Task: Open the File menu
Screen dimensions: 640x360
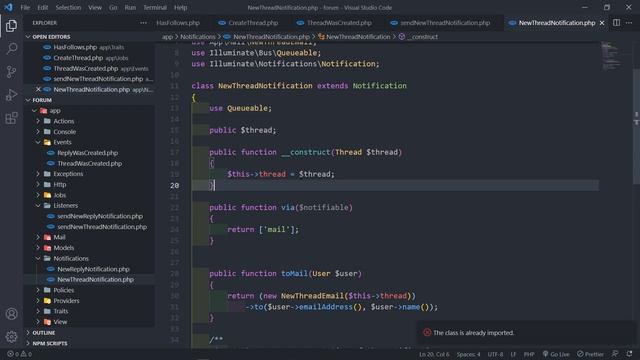Action: click(x=25, y=7)
